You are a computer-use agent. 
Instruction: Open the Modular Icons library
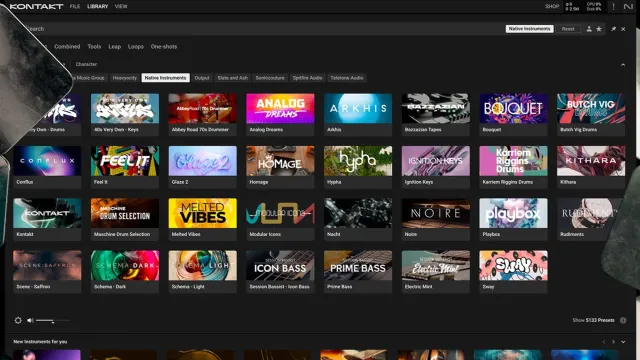[280, 219]
